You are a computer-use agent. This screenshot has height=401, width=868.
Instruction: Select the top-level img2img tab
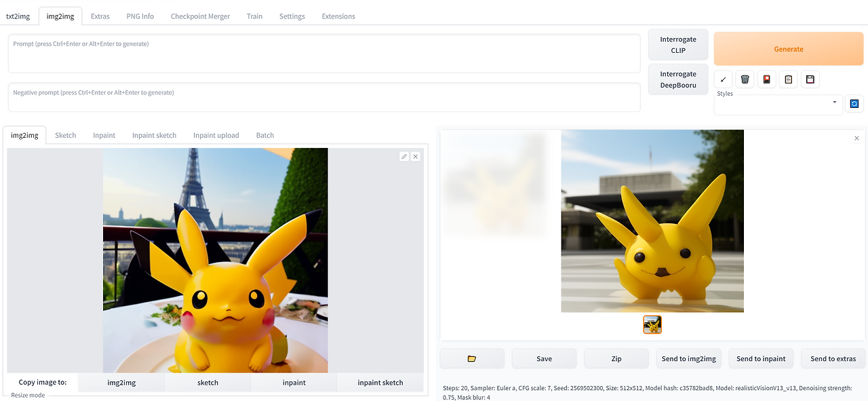click(x=60, y=16)
